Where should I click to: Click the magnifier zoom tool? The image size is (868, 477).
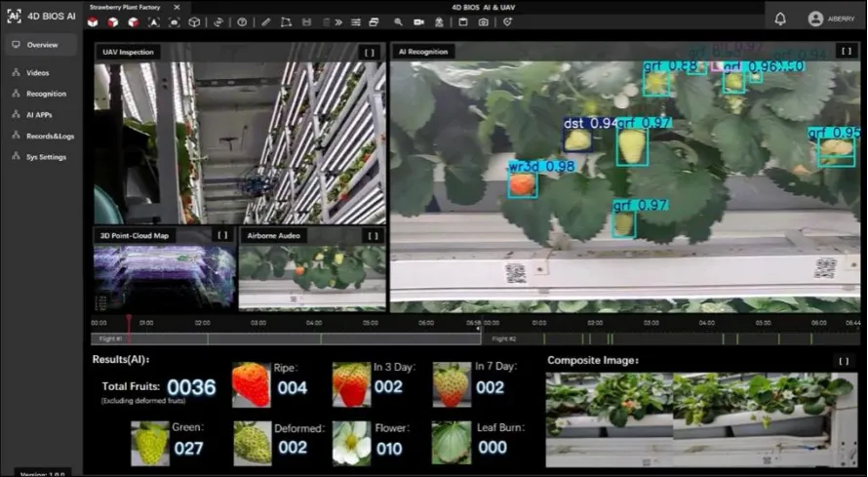pos(398,21)
